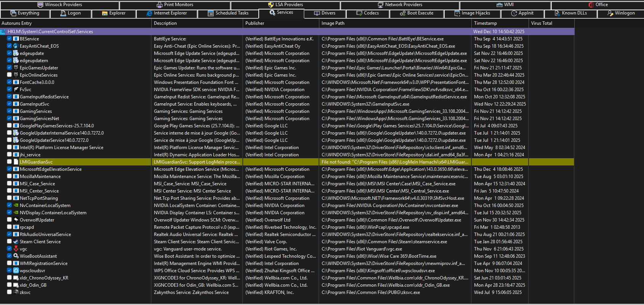Click the xldr_ChronoOdyssey_KR entry icon
Viewport: 644px width, 305px height.
(x=16, y=278)
